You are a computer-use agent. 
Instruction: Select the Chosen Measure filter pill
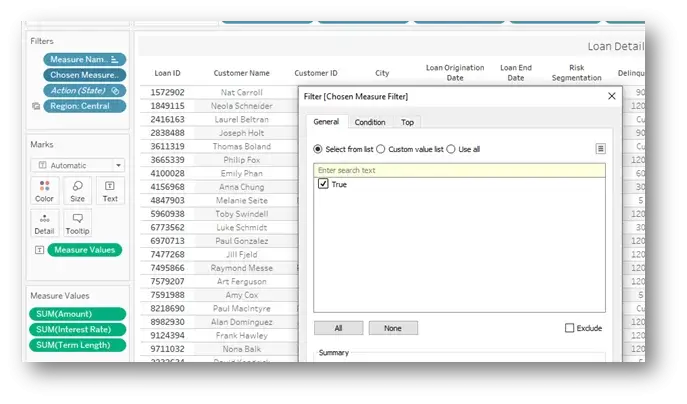point(85,75)
